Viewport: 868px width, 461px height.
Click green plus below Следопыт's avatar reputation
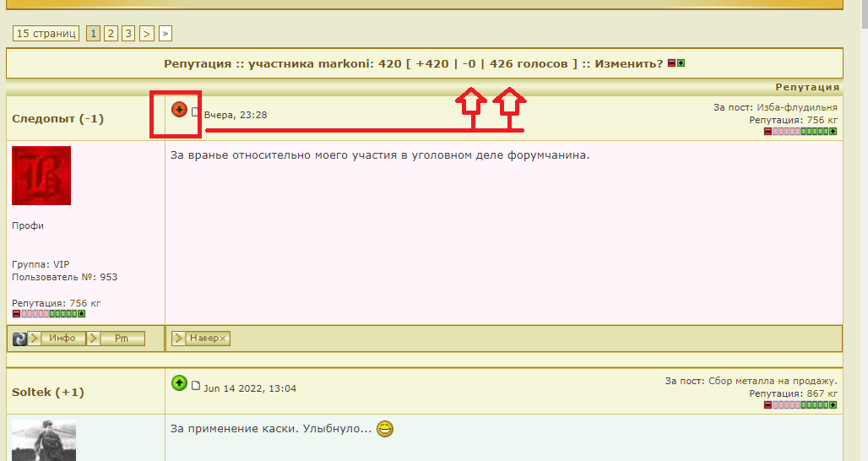tap(81, 314)
